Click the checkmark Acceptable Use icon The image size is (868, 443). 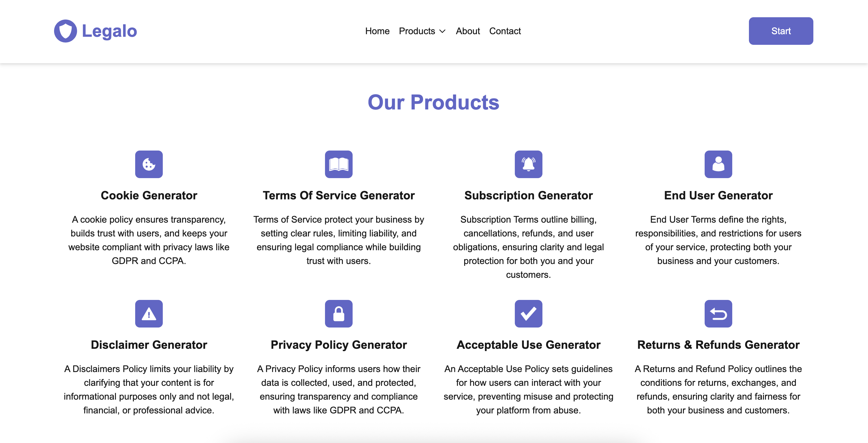click(528, 314)
